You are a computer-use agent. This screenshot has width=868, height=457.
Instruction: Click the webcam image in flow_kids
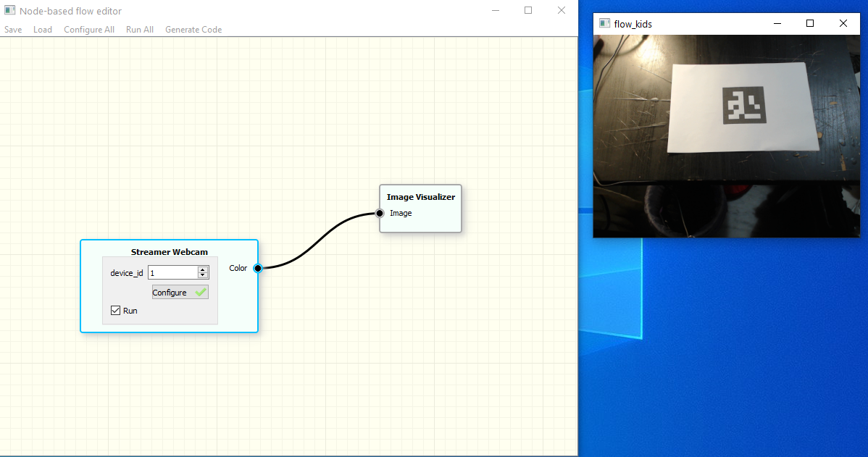(726, 136)
